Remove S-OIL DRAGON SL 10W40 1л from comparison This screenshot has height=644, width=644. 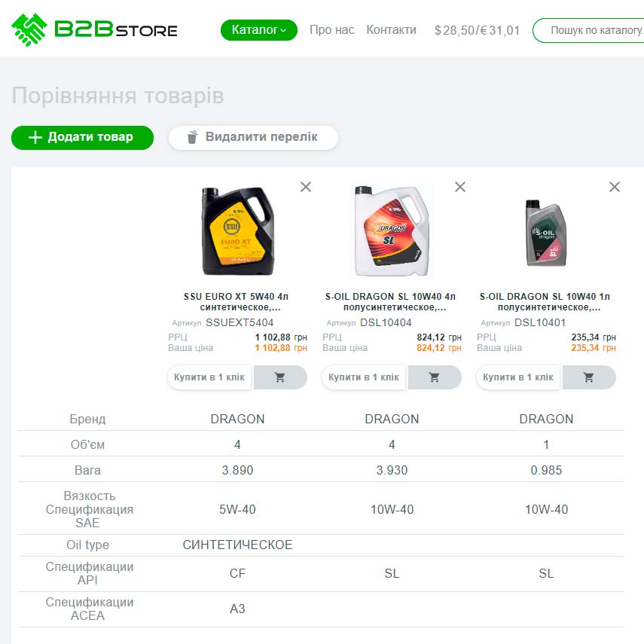coord(615,187)
